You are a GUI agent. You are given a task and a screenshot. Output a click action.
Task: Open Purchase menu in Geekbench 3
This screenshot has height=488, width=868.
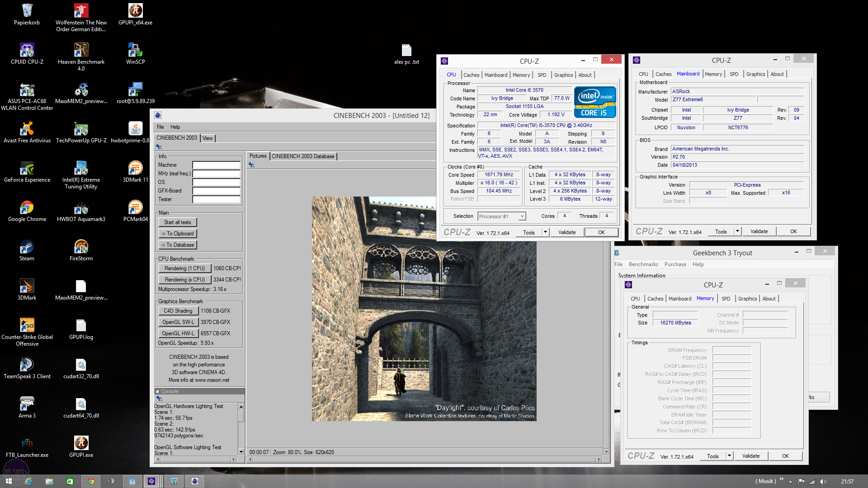(675, 264)
